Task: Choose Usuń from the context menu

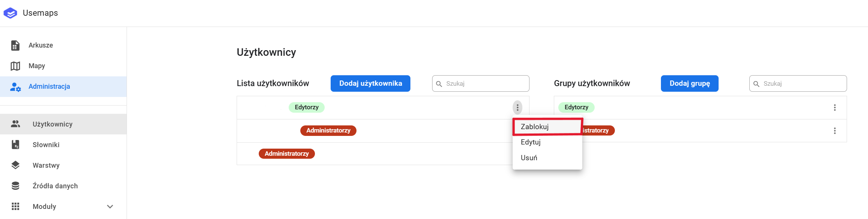Action: 529,158
